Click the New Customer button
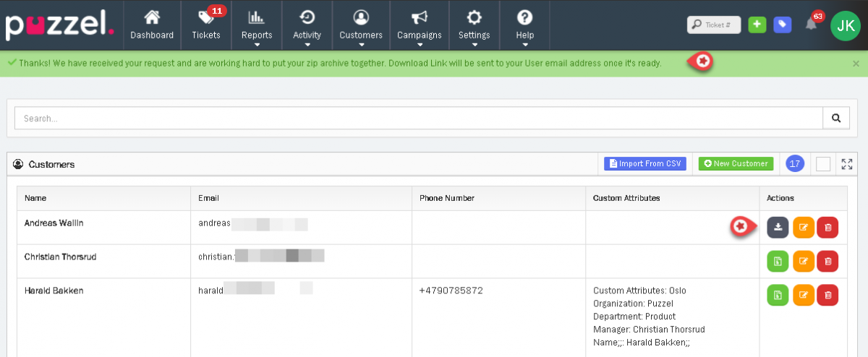The height and width of the screenshot is (357, 868). 736,164
